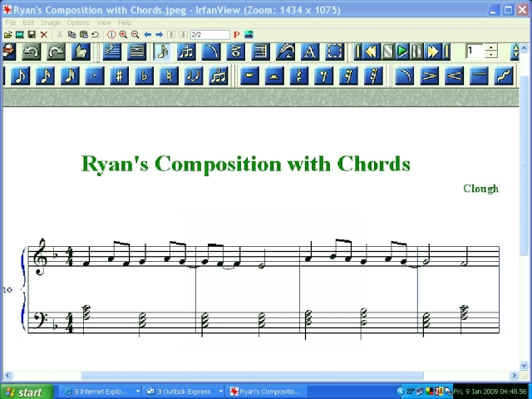Click the image information icon
532x399 pixels.
click(x=111, y=35)
